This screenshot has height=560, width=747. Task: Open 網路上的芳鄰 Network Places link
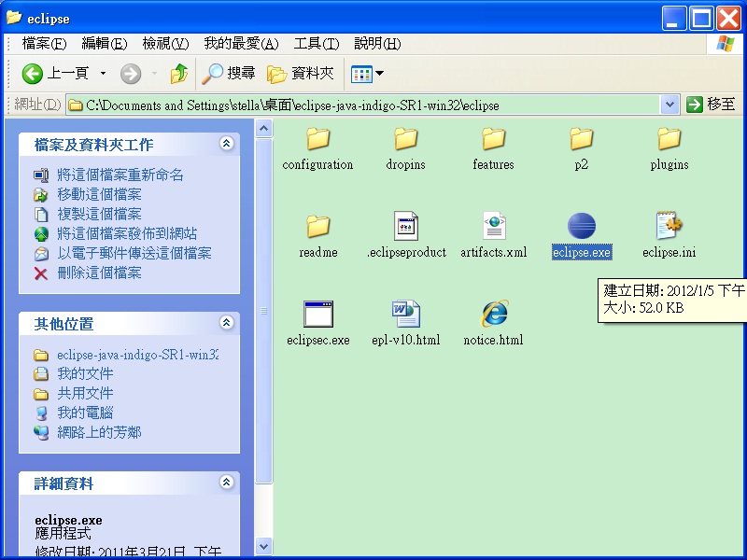point(99,432)
